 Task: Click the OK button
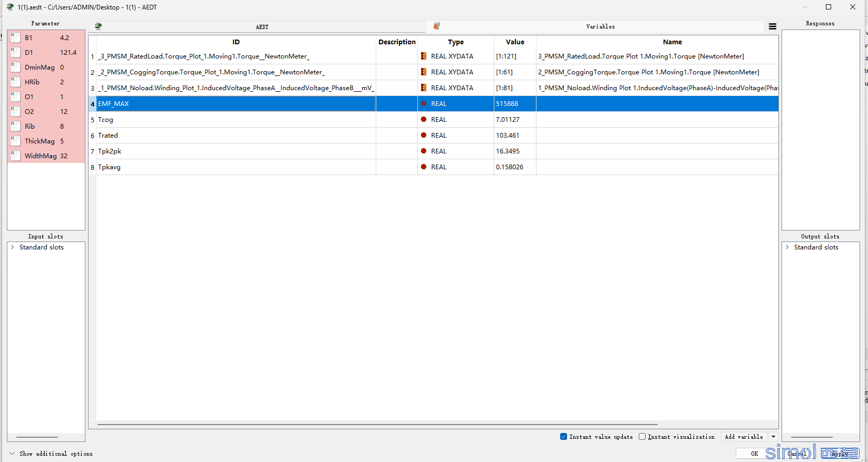pyautogui.click(x=754, y=454)
